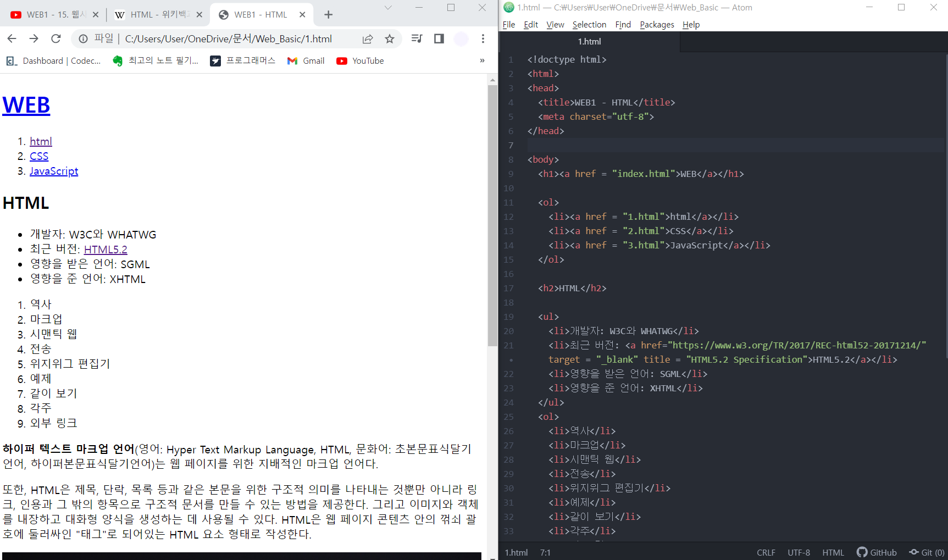Screen dimensions: 948x560
Task: Change UTF-8 encoding in status bar
Action: click(799, 552)
